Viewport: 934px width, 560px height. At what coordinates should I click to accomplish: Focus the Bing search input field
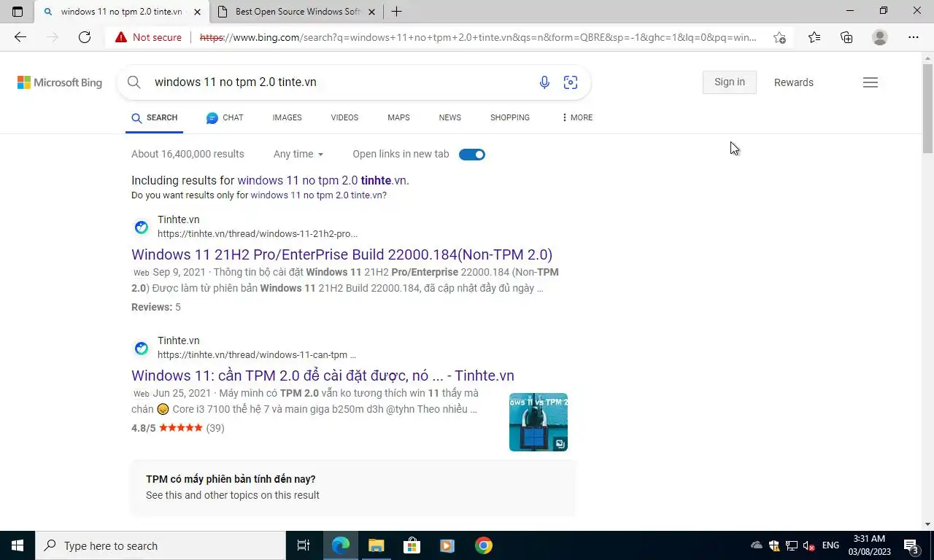339,82
